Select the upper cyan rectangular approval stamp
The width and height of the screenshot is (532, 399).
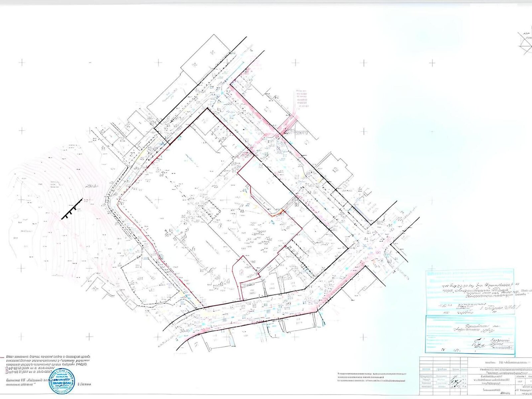point(470,292)
